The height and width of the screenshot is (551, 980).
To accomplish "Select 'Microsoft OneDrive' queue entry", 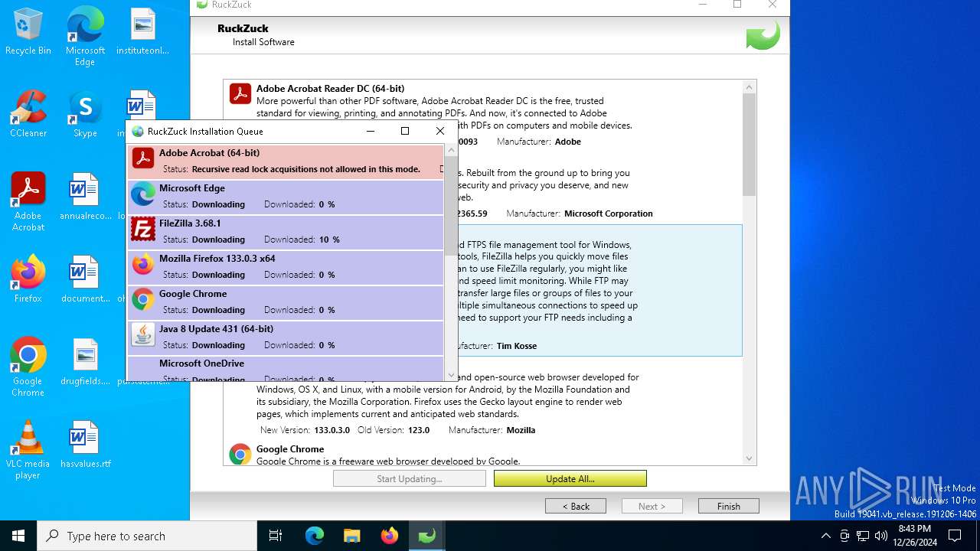I will point(286,369).
